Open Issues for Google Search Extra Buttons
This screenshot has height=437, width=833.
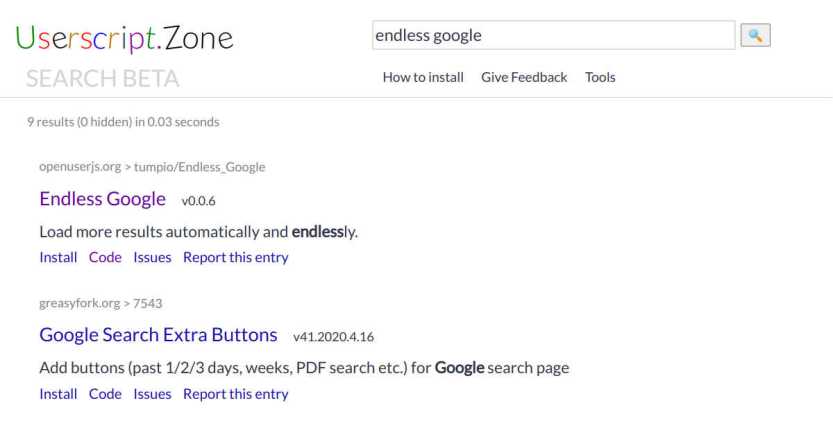(152, 394)
